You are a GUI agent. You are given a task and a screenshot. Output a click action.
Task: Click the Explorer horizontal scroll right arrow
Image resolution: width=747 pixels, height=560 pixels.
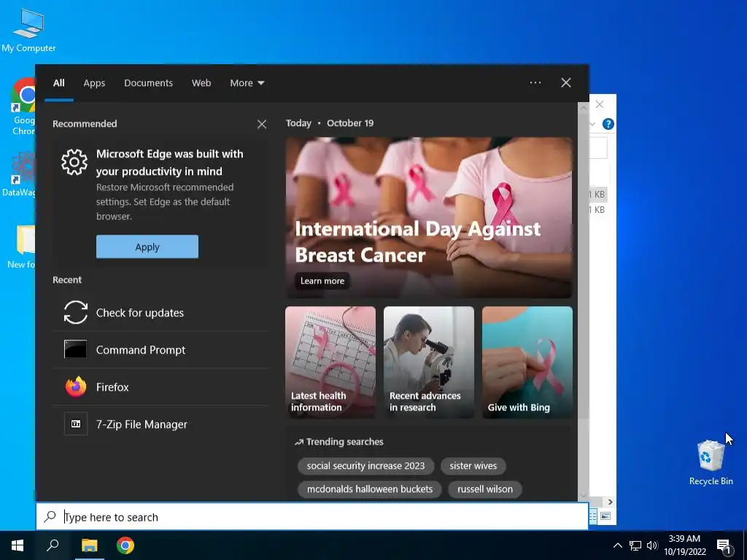[611, 502]
